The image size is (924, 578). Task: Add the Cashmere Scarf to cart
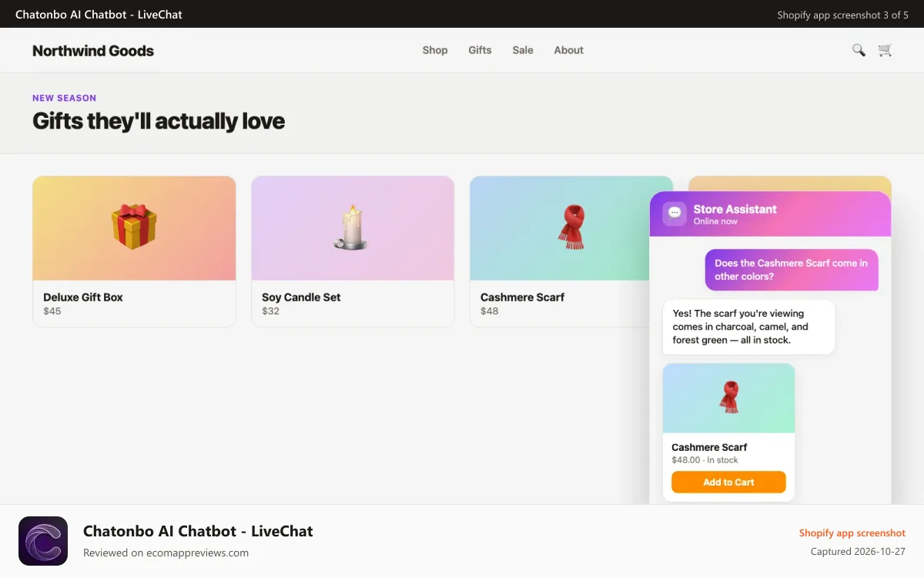tap(728, 482)
